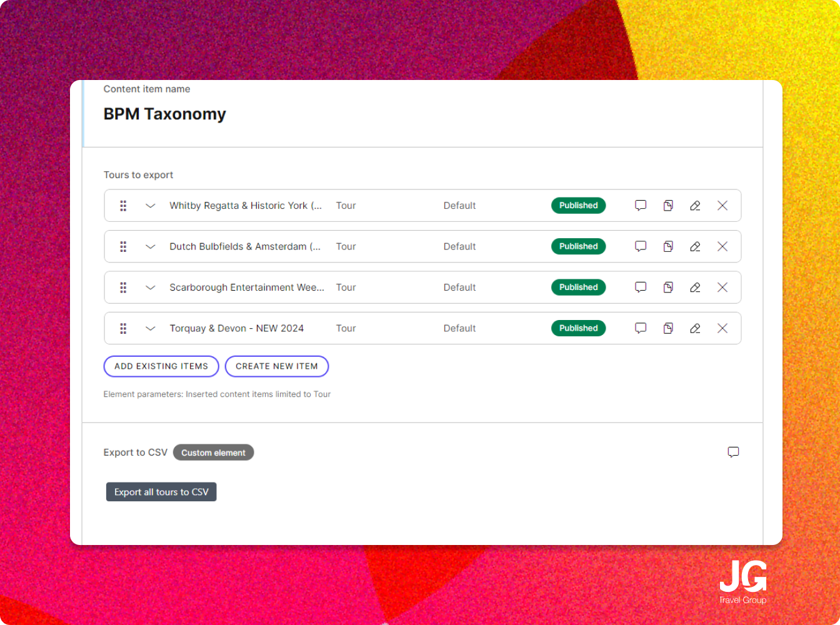840x625 pixels.
Task: Duplicate the Whitby Regatta tour item
Action: coord(668,206)
